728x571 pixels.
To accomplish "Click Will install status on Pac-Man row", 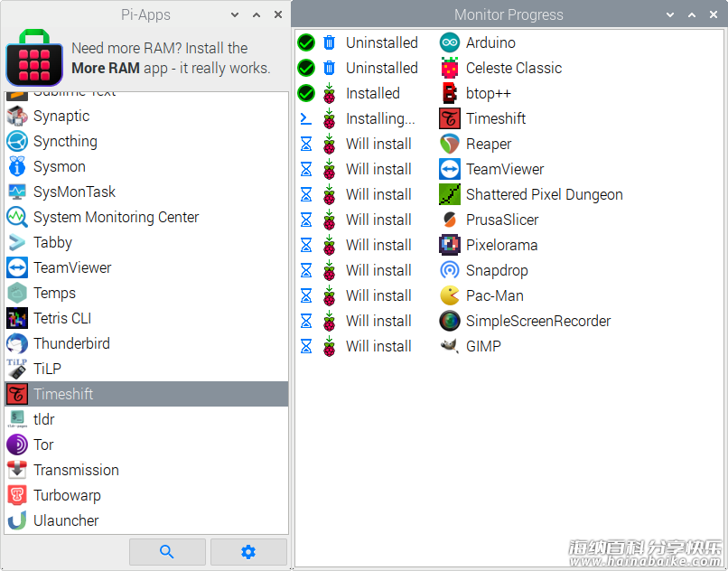I will pos(378,295).
